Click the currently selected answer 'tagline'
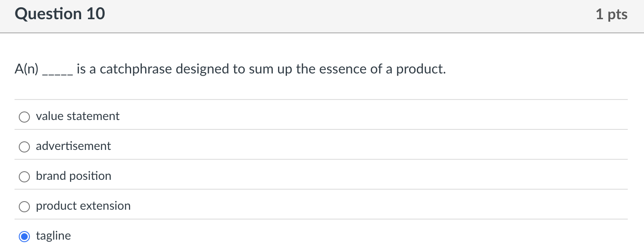 (53, 235)
